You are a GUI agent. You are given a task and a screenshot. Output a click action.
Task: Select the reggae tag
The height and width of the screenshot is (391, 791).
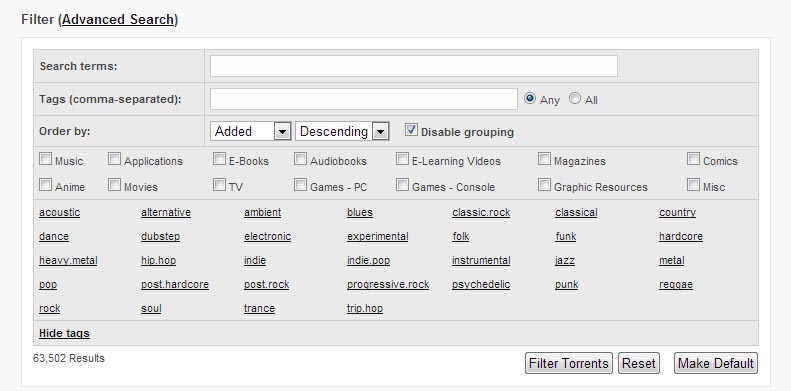click(676, 285)
